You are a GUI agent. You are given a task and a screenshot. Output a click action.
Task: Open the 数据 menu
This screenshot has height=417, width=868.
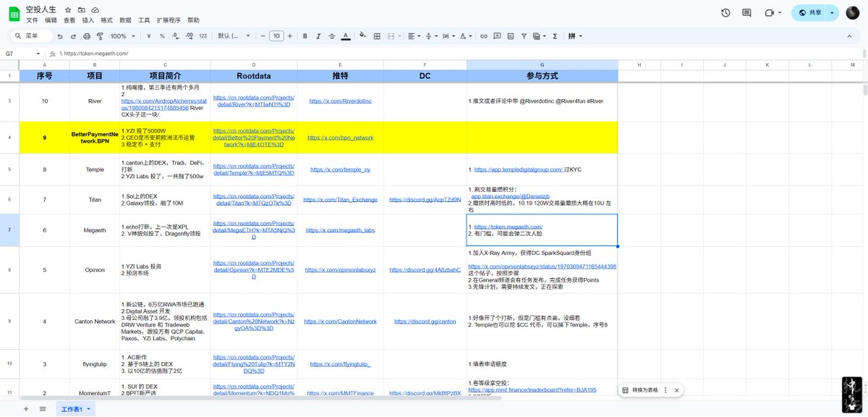(x=126, y=21)
